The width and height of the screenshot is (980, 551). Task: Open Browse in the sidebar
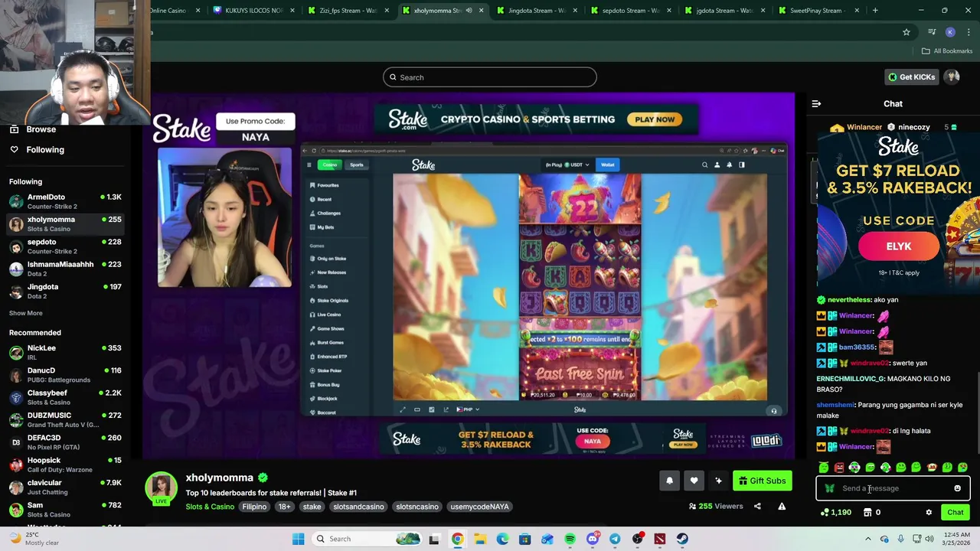tap(41, 129)
